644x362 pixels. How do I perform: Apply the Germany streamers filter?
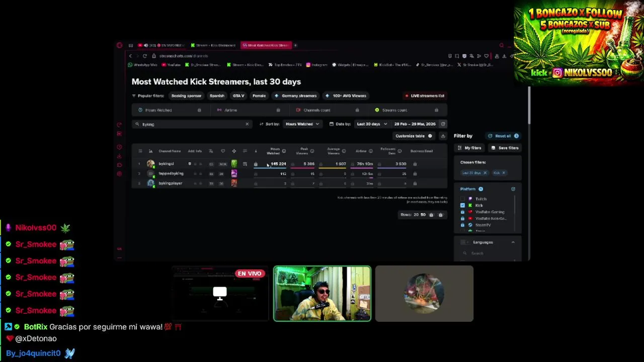[x=295, y=96]
